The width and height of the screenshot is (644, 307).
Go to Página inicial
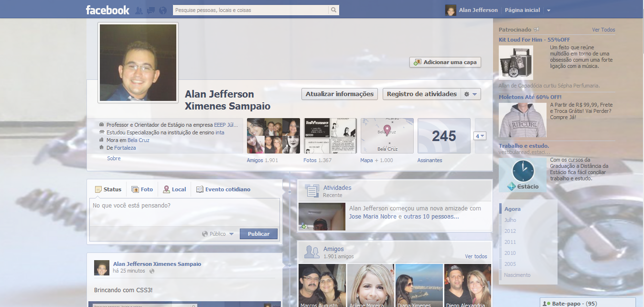tap(522, 10)
